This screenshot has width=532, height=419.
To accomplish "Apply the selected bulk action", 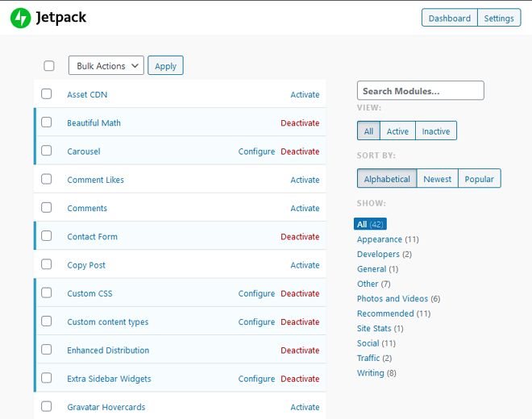I will click(165, 65).
